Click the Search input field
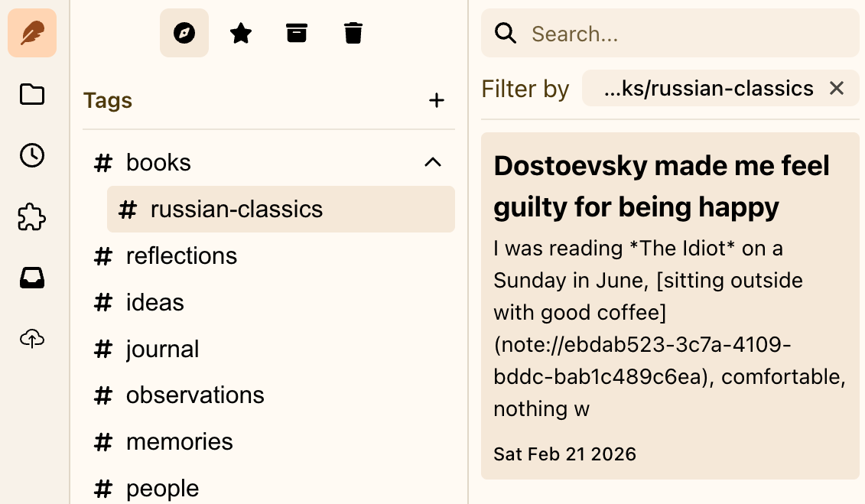Screen dimensions: 865x504 coord(681,34)
